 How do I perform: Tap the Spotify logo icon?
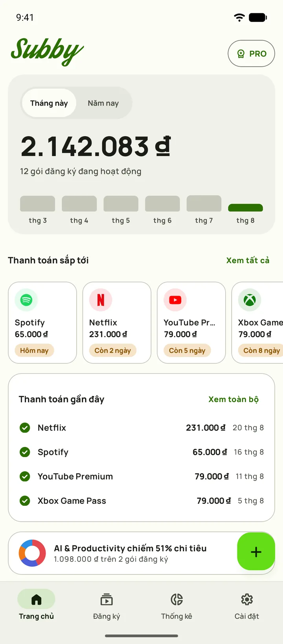pos(26,300)
